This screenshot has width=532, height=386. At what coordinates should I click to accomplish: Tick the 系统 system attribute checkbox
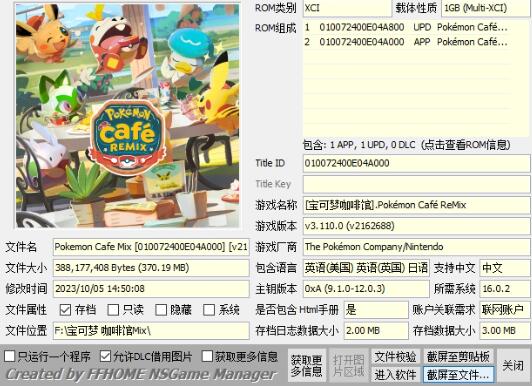209,310
